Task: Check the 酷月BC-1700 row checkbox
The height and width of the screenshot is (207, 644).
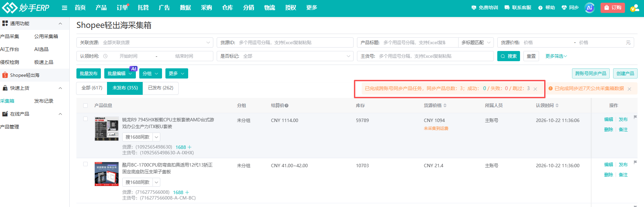Action: (85, 164)
